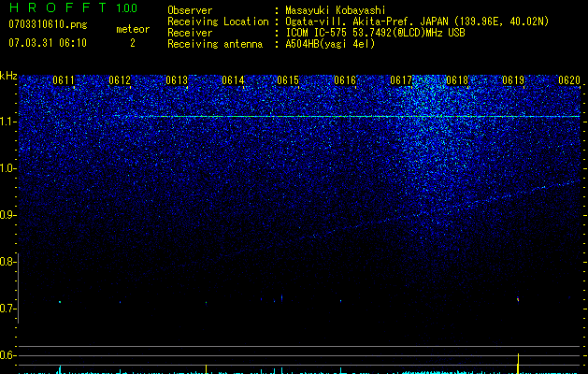Click the 0620 time marker
The height and width of the screenshot is (374, 588).
pyautogui.click(x=569, y=80)
